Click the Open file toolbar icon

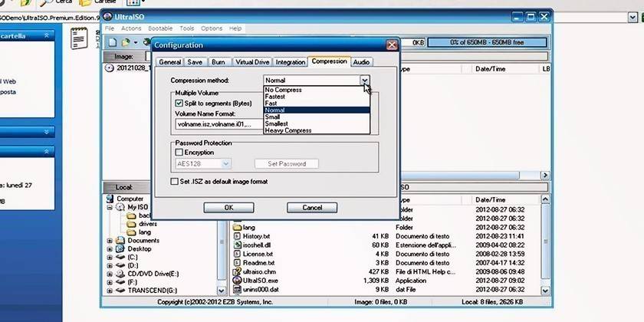tap(125, 42)
